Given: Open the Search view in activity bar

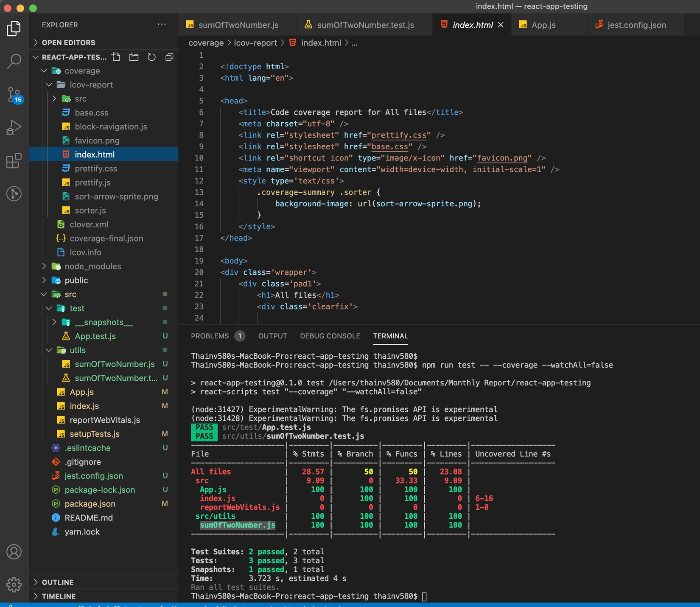Looking at the screenshot, I should click(x=14, y=61).
